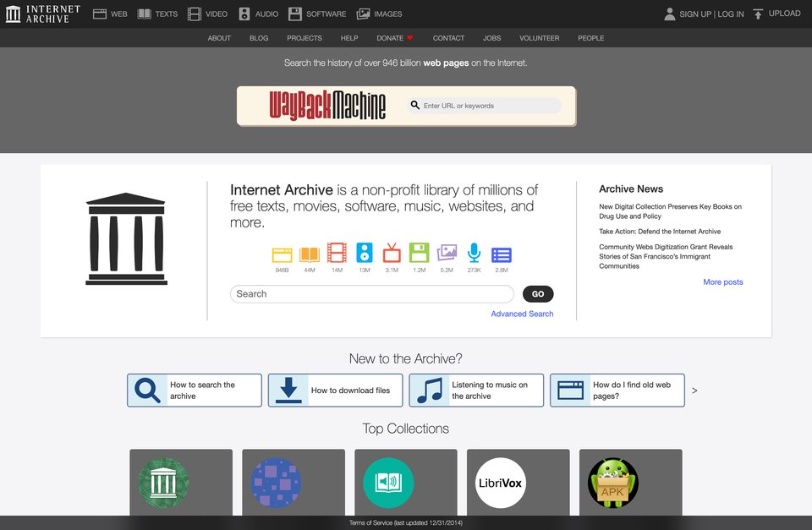The height and width of the screenshot is (530, 812).
Task: Open How to download files card
Action: [x=336, y=391]
